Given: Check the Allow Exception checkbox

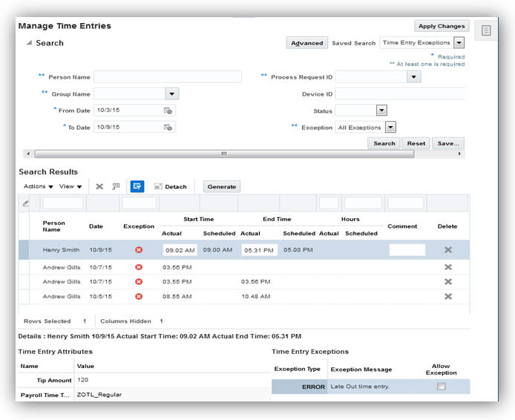Looking at the screenshot, I should pos(441,387).
